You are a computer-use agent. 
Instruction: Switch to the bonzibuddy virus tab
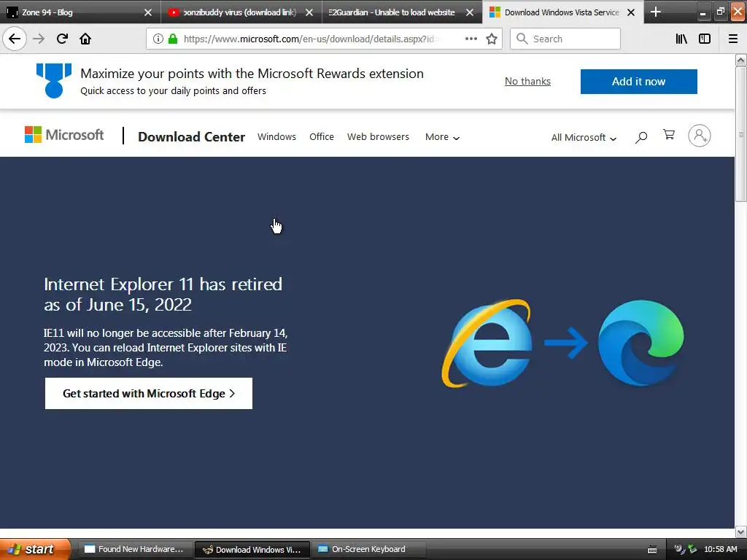[241, 12]
